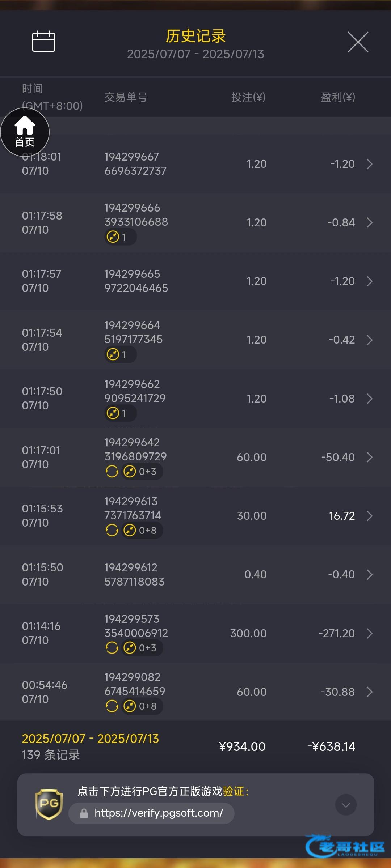
Task: Expand details of the 01:18:01 record
Action: [369, 164]
